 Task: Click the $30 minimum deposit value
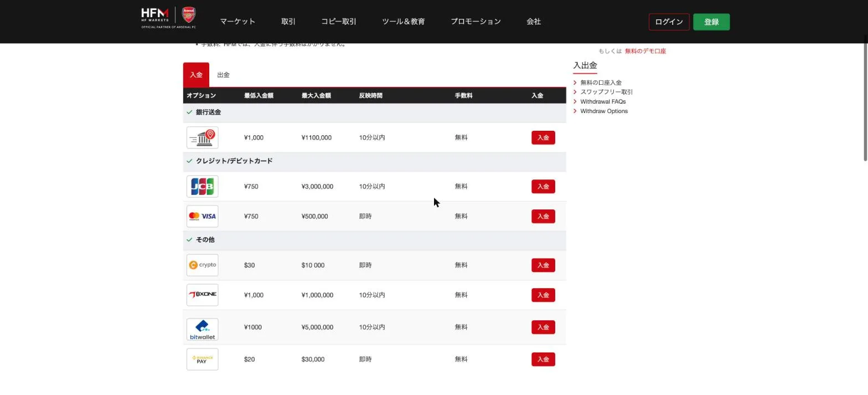click(x=250, y=265)
